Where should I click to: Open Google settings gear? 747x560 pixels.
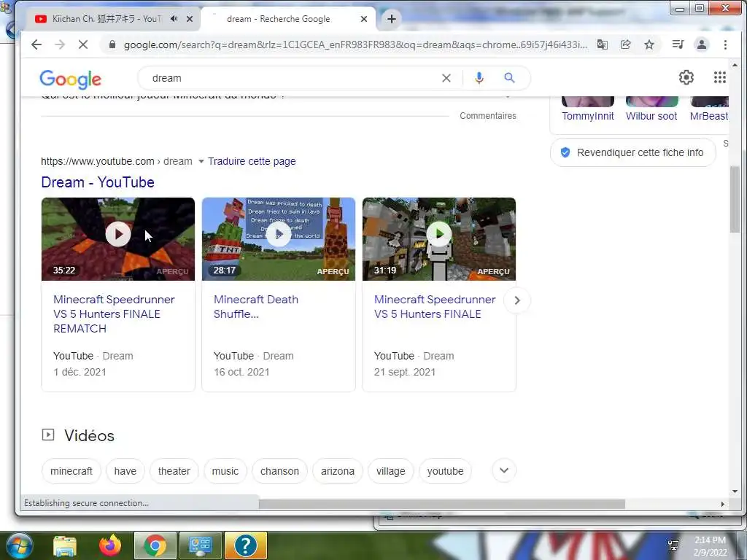686,77
